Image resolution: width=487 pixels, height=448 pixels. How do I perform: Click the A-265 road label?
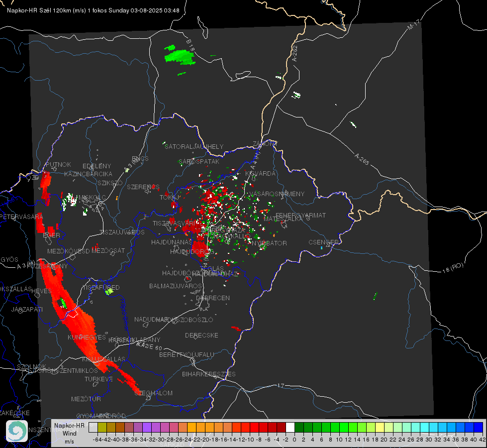click(x=362, y=159)
